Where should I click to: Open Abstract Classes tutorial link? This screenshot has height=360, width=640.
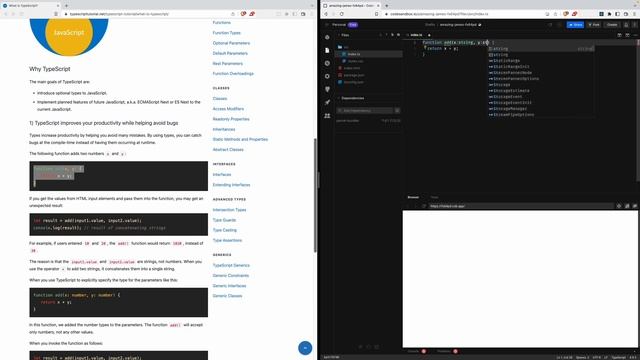click(228, 150)
